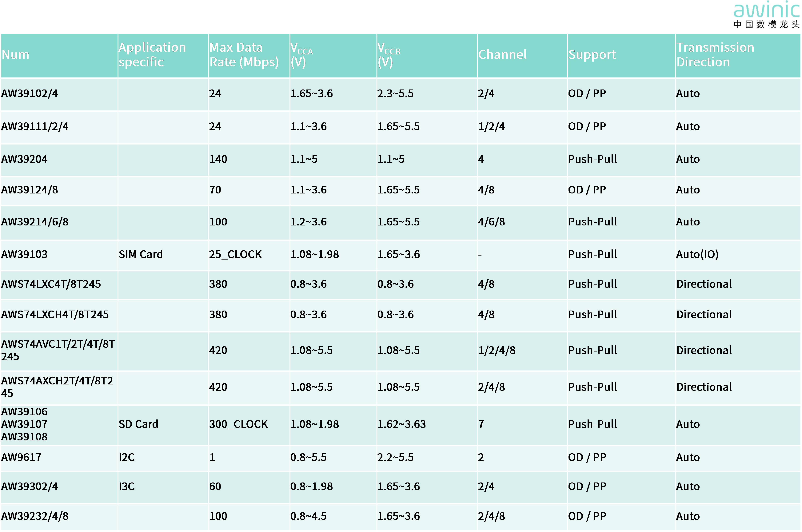
Task: Select the Channel column header
Action: (502, 55)
